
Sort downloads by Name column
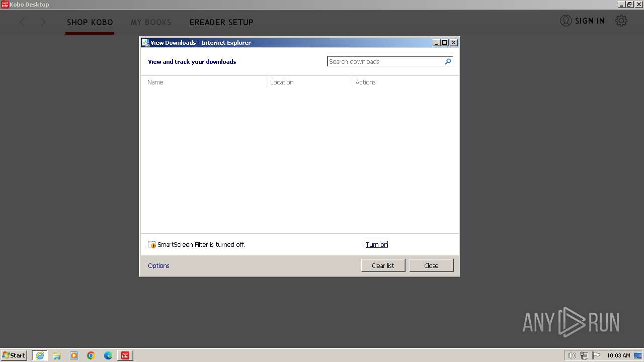204,82
